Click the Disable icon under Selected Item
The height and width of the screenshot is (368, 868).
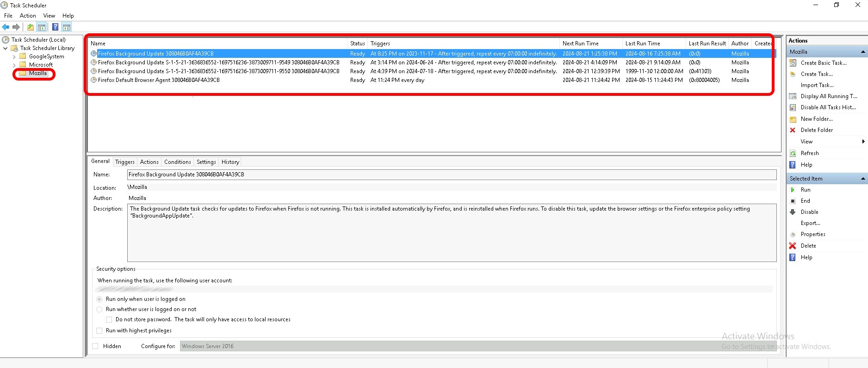click(x=793, y=212)
